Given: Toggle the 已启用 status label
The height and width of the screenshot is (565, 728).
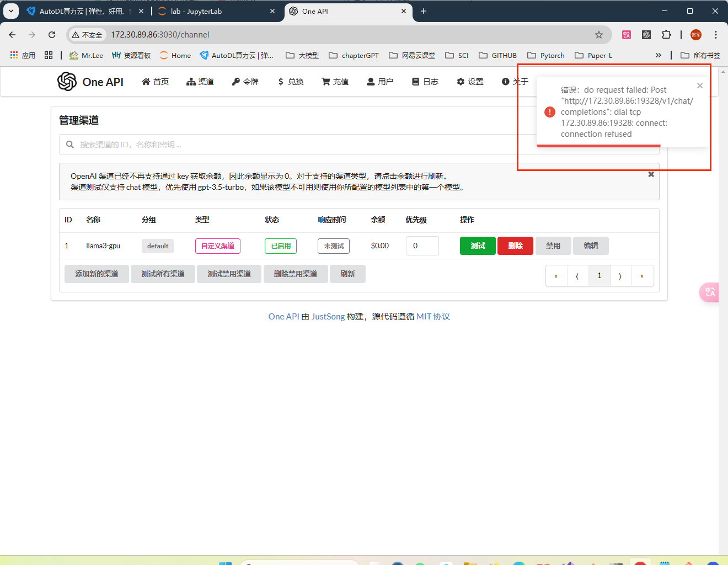Looking at the screenshot, I should (x=281, y=246).
